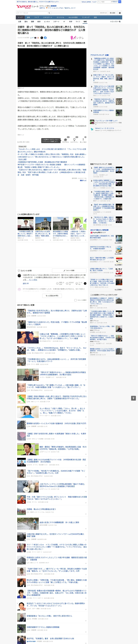Open the 'ライブ' navigation tab
The height and width of the screenshot is (644, 138).
tap(37, 17)
